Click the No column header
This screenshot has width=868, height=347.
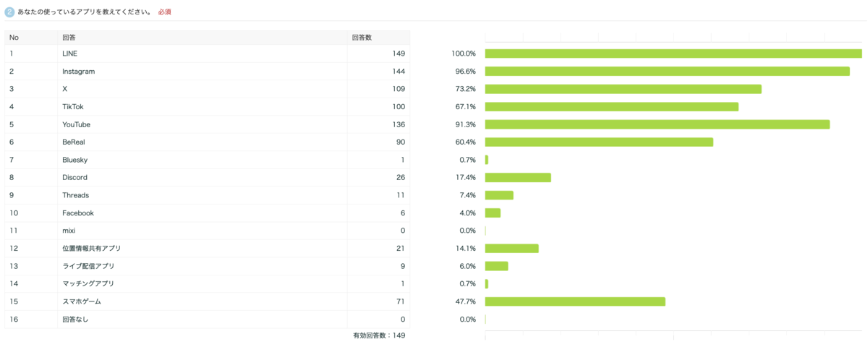tap(14, 38)
